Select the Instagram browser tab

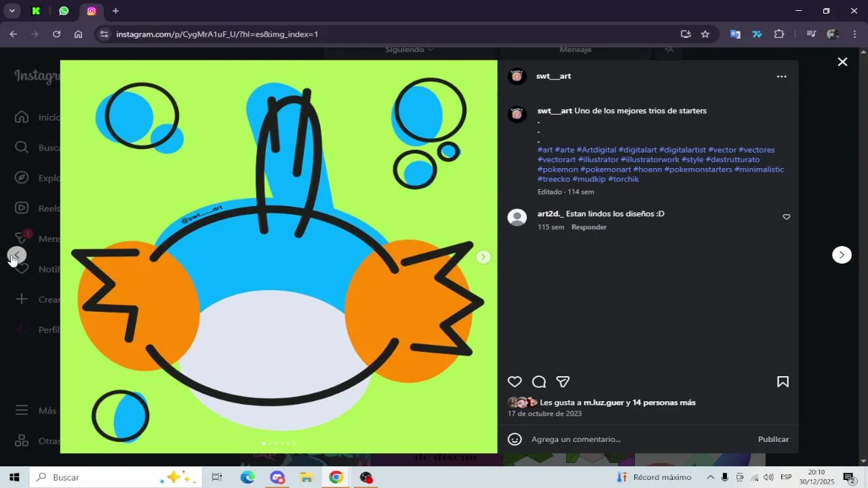pyautogui.click(x=92, y=11)
